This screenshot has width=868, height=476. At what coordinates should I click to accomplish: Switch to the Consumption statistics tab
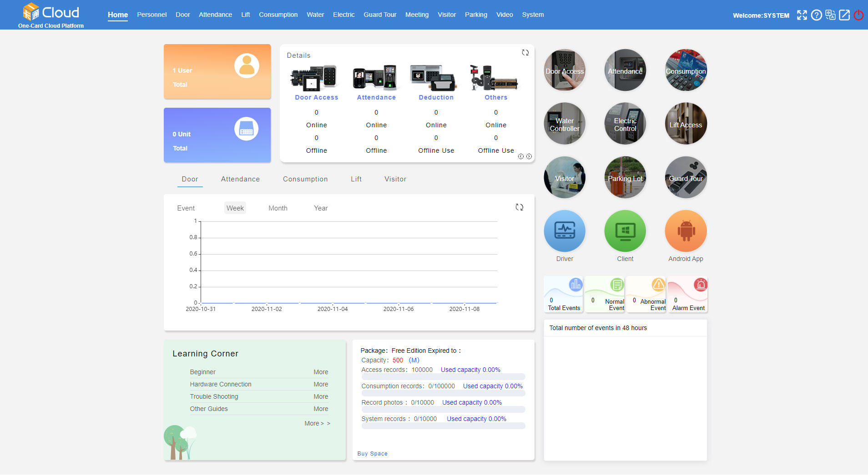[x=305, y=179]
